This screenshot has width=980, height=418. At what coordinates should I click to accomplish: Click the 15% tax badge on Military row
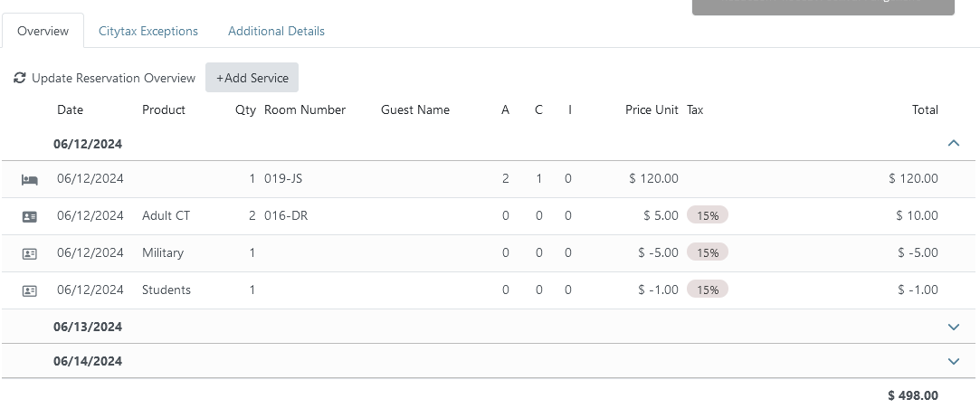coord(708,253)
